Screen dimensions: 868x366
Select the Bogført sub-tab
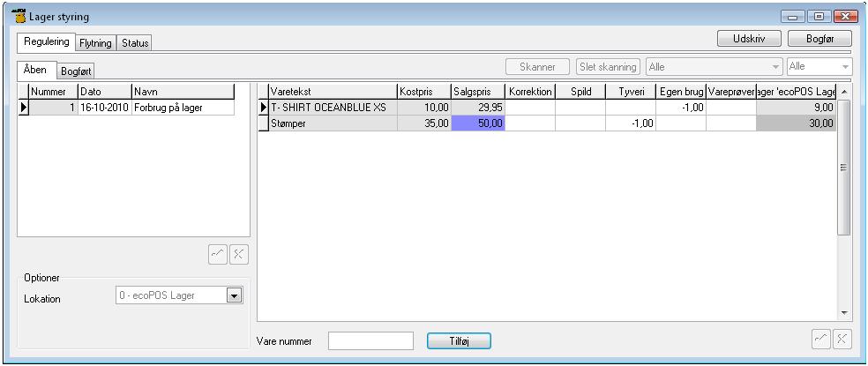point(77,71)
